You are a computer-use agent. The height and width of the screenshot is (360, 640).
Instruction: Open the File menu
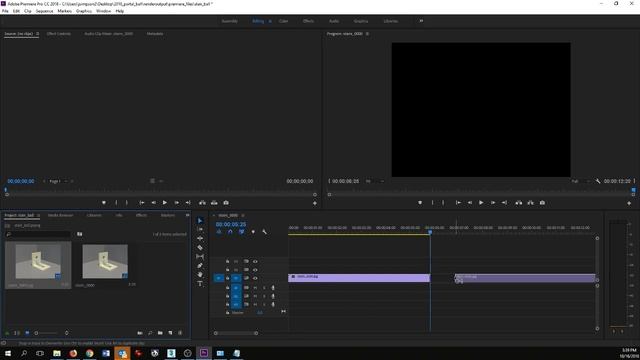click(5, 11)
